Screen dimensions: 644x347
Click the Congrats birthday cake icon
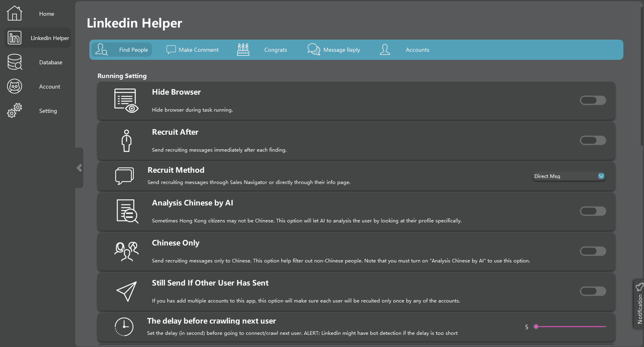[x=243, y=49]
